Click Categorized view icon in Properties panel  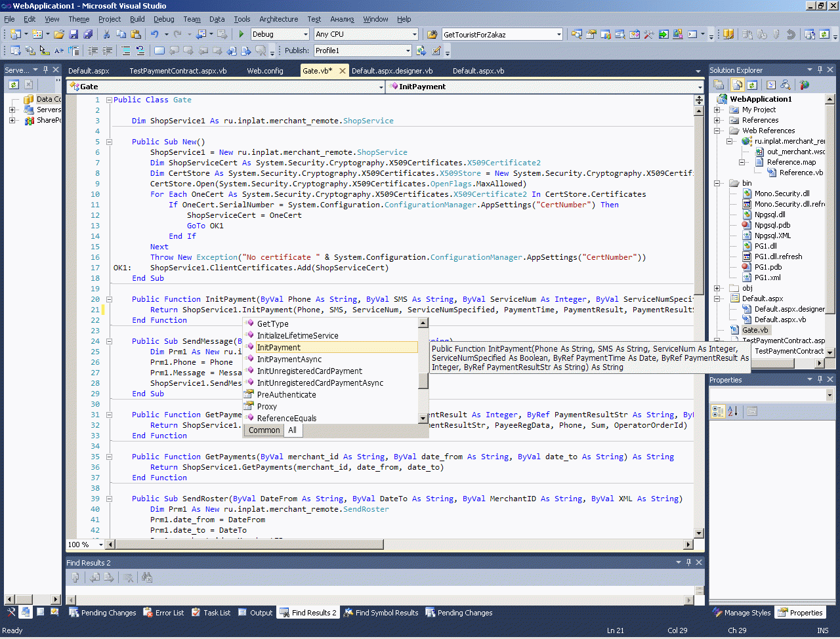click(718, 411)
